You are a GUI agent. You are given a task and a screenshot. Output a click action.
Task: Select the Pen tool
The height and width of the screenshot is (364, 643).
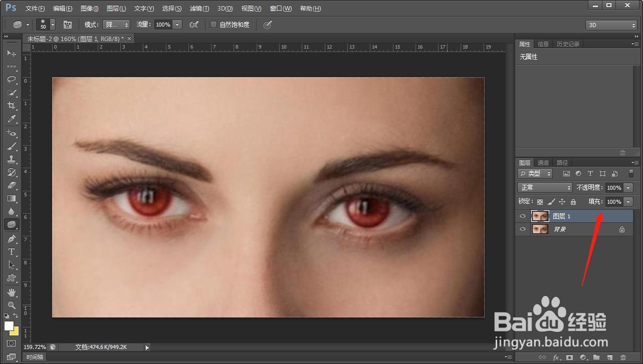tap(11, 239)
